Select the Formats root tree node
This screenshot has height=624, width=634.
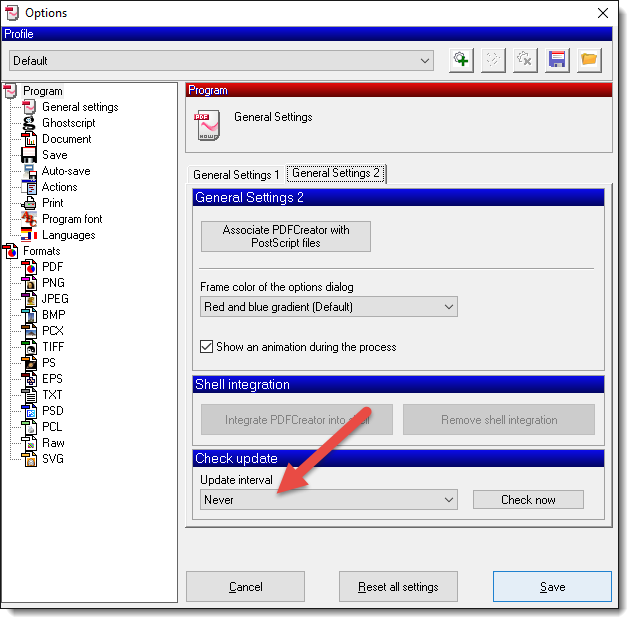(x=42, y=251)
